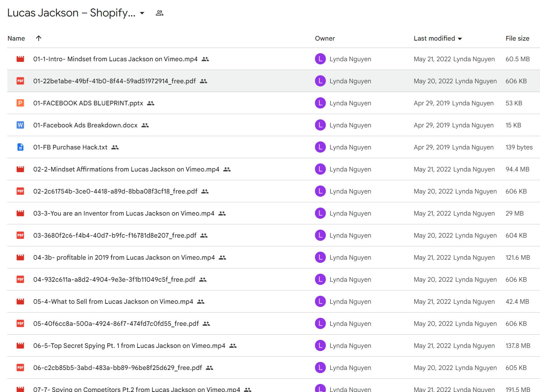540x392 pixels.
Task: Click shared icon next to 01-1-Intro- Mindset mp4
Action: 205,59
